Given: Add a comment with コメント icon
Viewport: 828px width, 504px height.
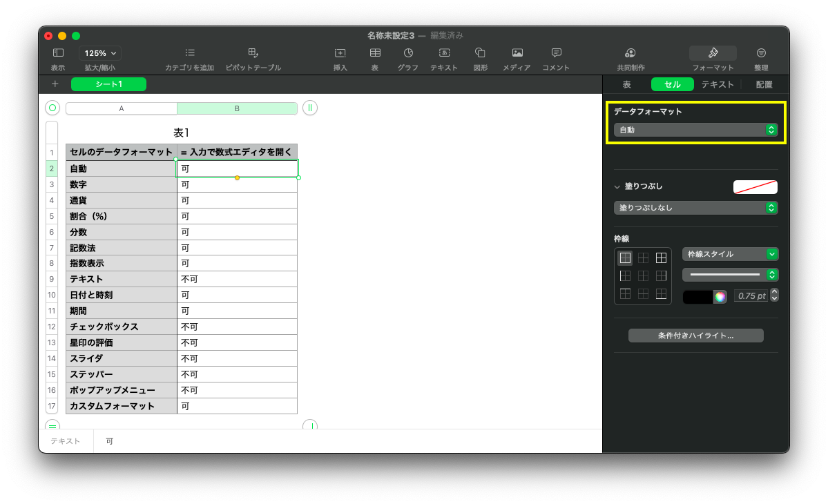Looking at the screenshot, I should coord(556,53).
